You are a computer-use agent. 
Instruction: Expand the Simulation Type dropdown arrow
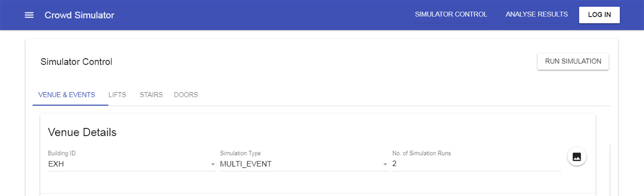(385, 165)
